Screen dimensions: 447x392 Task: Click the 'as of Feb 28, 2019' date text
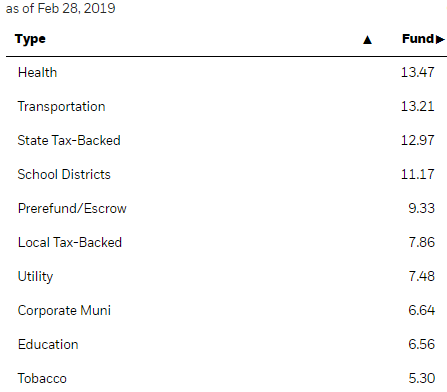coord(61,8)
